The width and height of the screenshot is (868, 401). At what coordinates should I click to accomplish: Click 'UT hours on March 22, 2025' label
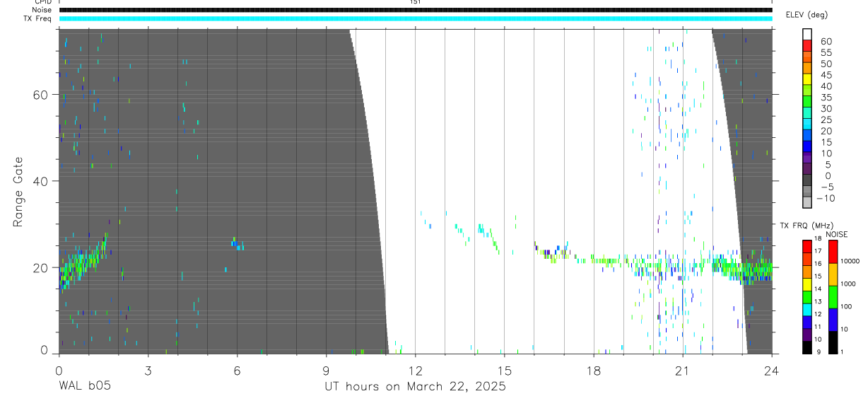(x=415, y=387)
